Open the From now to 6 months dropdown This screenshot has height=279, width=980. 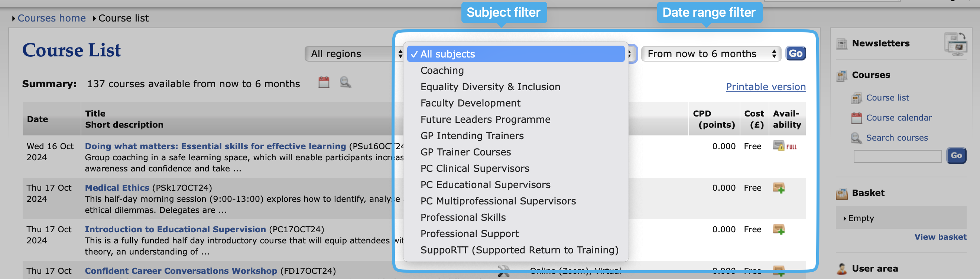tap(711, 53)
